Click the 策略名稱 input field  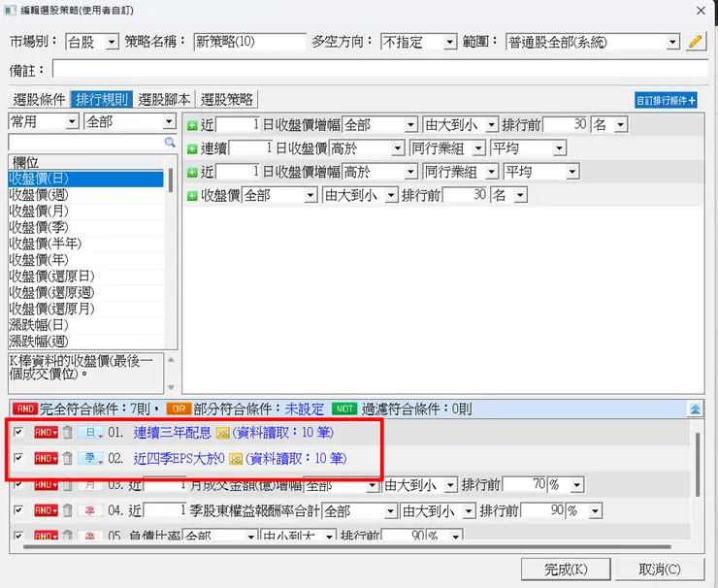[249, 42]
